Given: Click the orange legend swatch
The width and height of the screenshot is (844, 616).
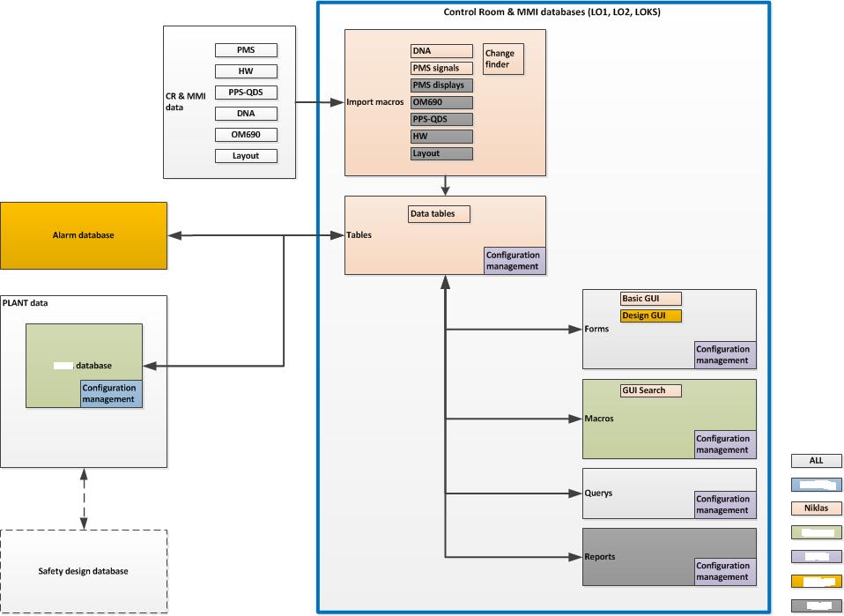Looking at the screenshot, I should (817, 581).
